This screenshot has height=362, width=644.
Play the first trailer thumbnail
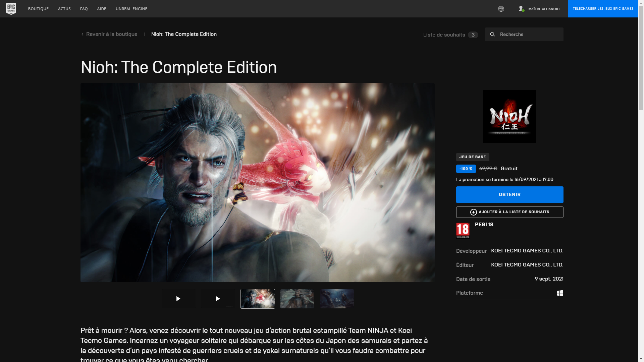tap(178, 299)
